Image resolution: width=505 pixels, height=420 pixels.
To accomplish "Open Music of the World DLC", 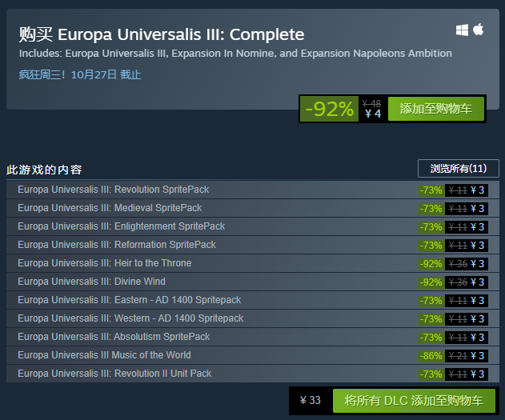I will point(104,355).
